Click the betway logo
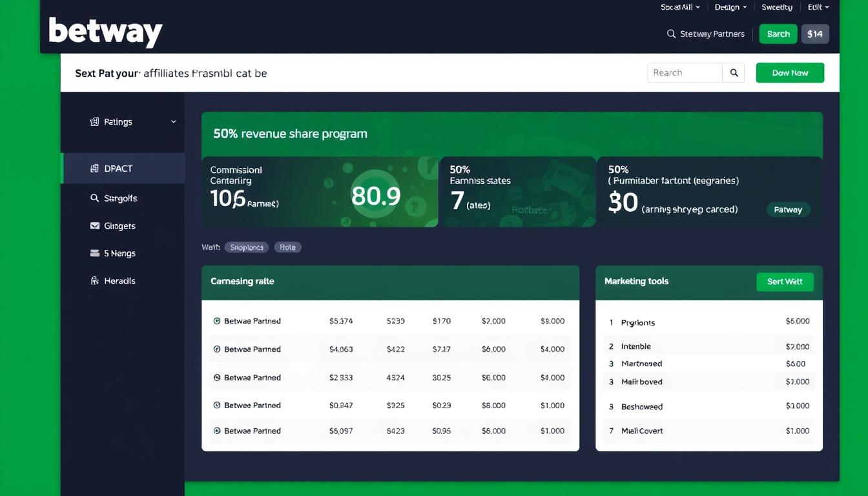Image resolution: width=868 pixels, height=496 pixels. pos(105,32)
